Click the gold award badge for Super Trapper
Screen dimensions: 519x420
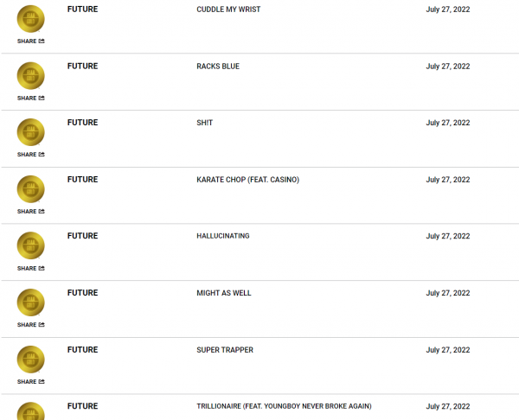(x=31, y=360)
